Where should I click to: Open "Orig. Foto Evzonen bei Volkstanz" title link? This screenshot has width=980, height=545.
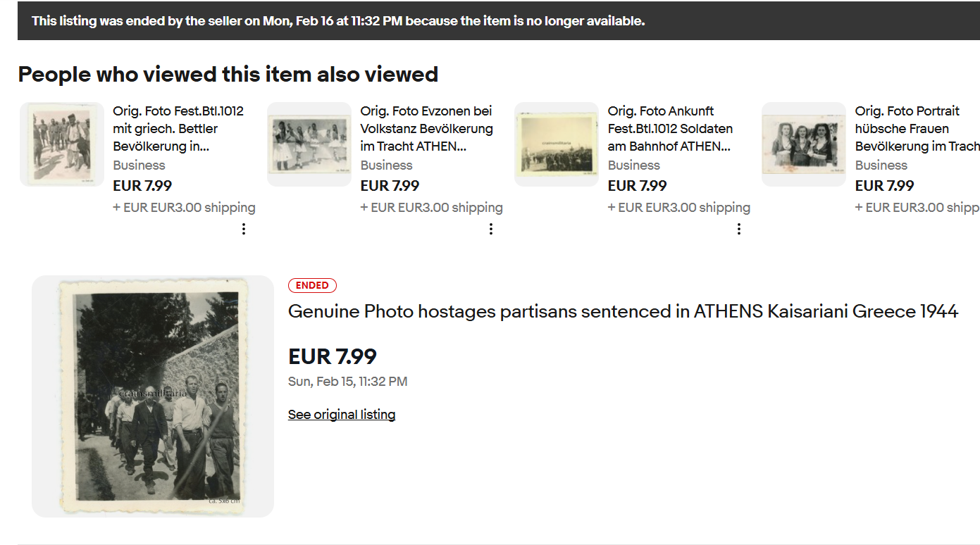point(426,129)
